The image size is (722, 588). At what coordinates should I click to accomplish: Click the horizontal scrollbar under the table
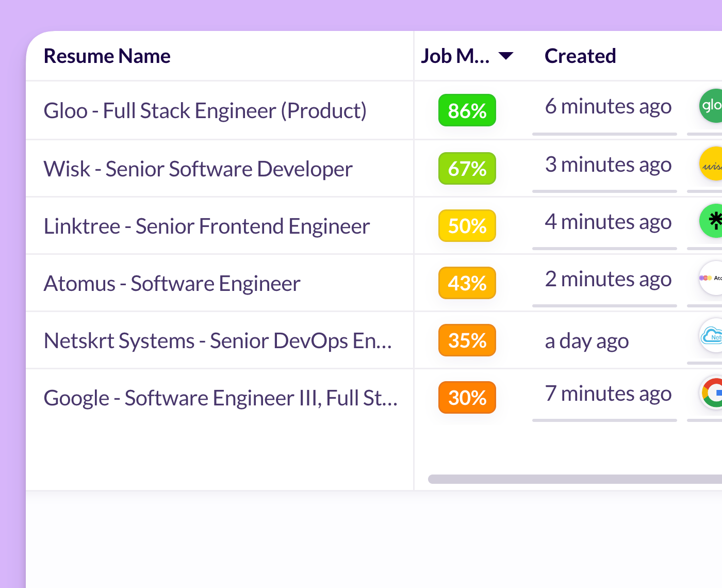coord(575,479)
